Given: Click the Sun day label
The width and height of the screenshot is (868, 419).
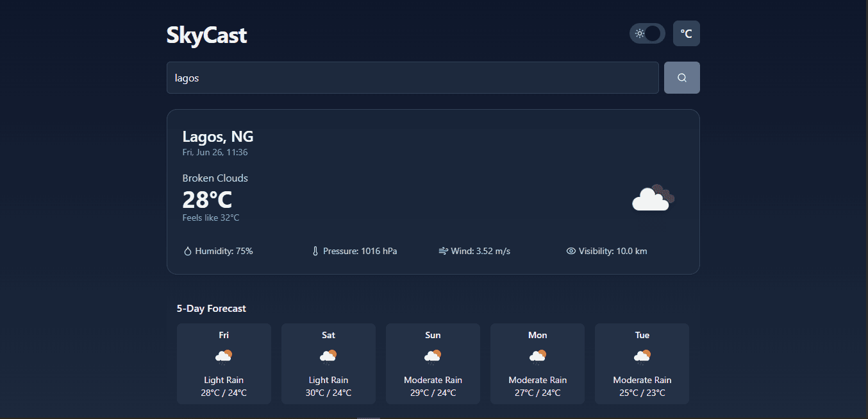Looking at the screenshot, I should (433, 335).
